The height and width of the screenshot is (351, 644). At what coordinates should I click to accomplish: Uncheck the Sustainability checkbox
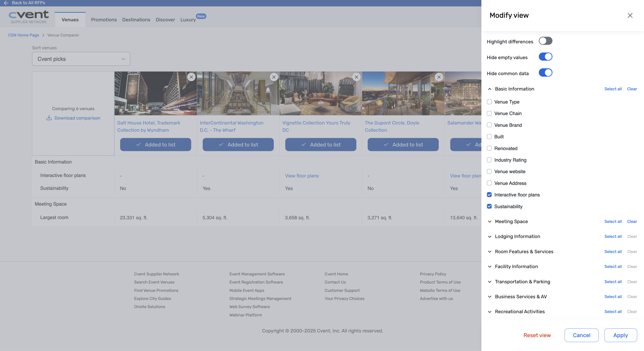[489, 206]
